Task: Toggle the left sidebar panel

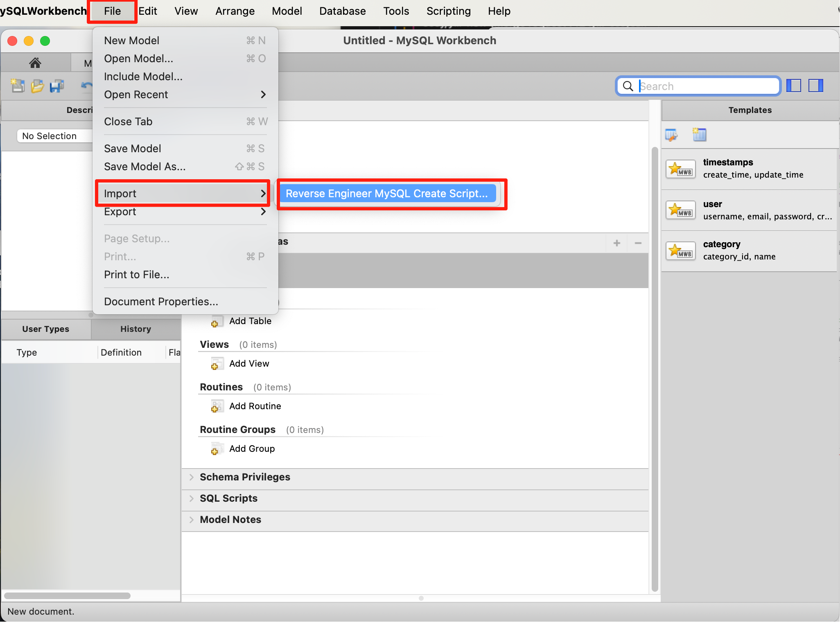Action: pos(794,86)
